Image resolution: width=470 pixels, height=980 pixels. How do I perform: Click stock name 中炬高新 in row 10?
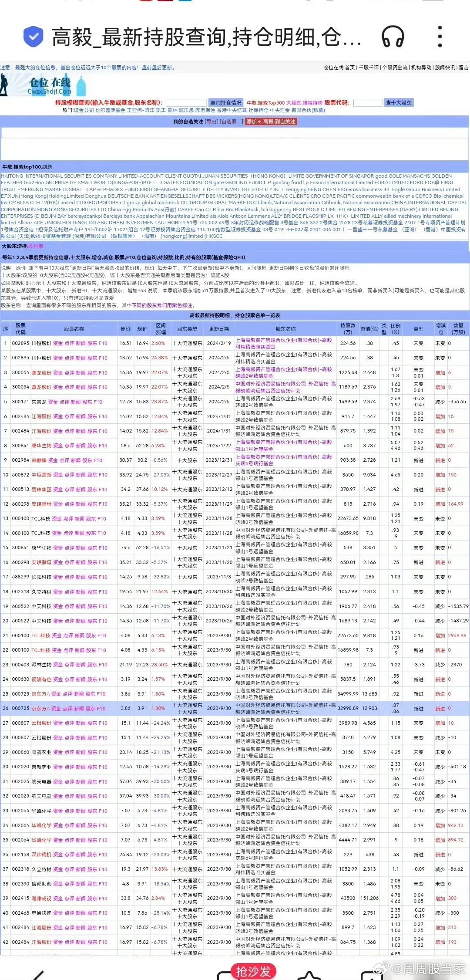coord(41,475)
